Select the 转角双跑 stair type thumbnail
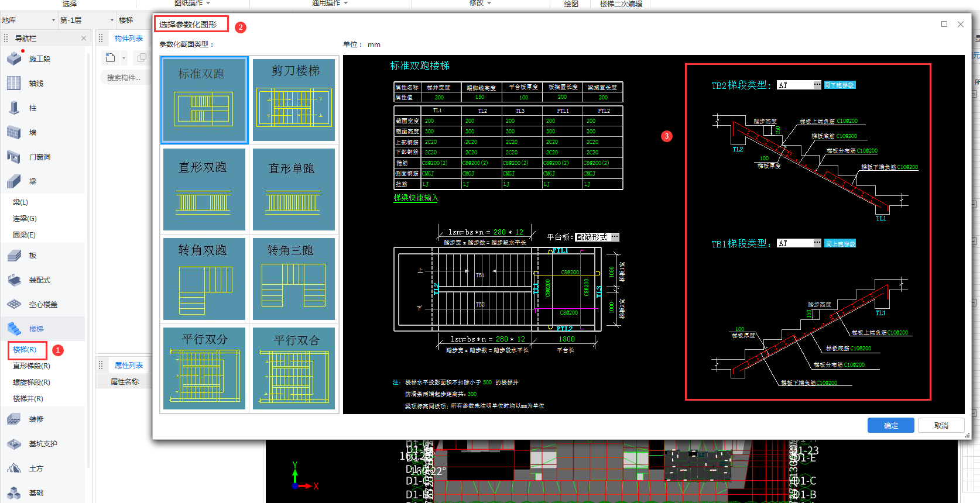 (x=204, y=279)
